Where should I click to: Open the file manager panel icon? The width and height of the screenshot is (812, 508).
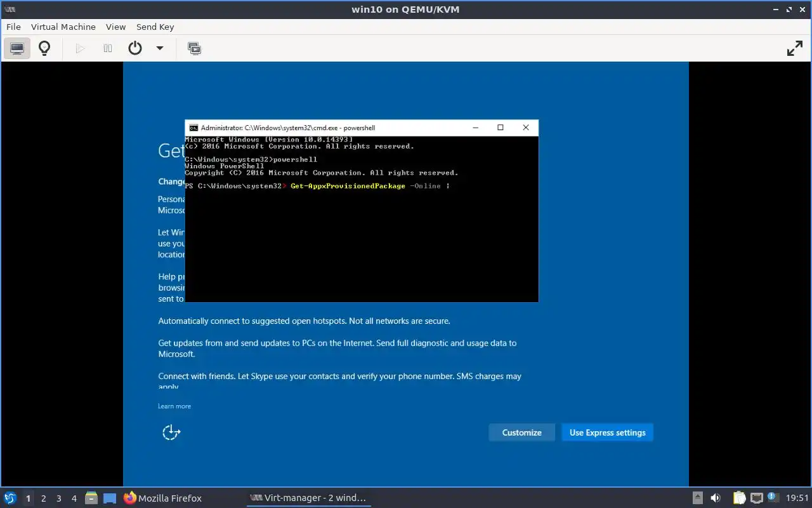(x=91, y=498)
